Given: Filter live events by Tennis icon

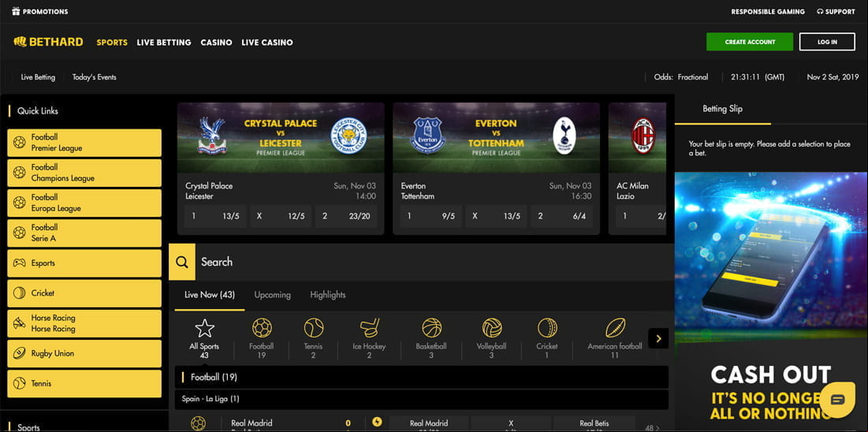Looking at the screenshot, I should 314,328.
